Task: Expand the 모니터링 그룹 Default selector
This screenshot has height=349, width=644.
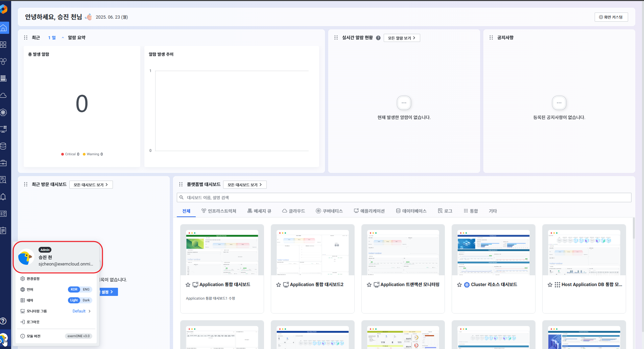Action: pyautogui.click(x=82, y=311)
